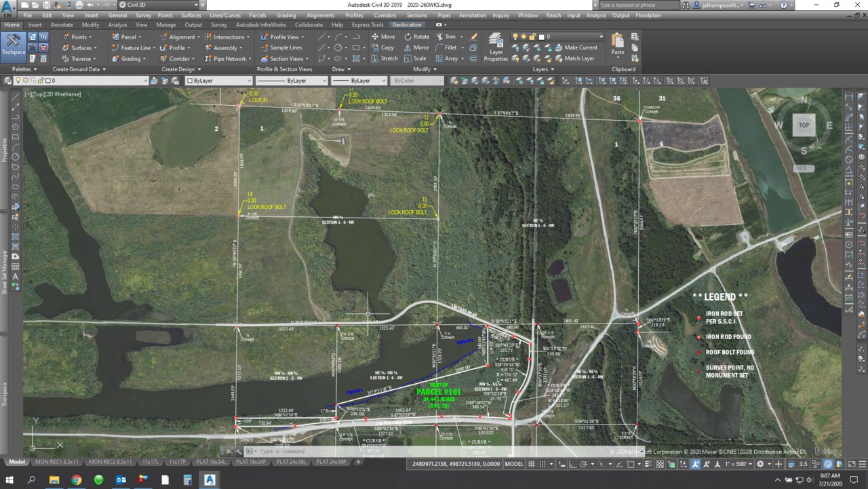
Task: Open workspace switching gear in status bar
Action: pyautogui.click(x=761, y=464)
